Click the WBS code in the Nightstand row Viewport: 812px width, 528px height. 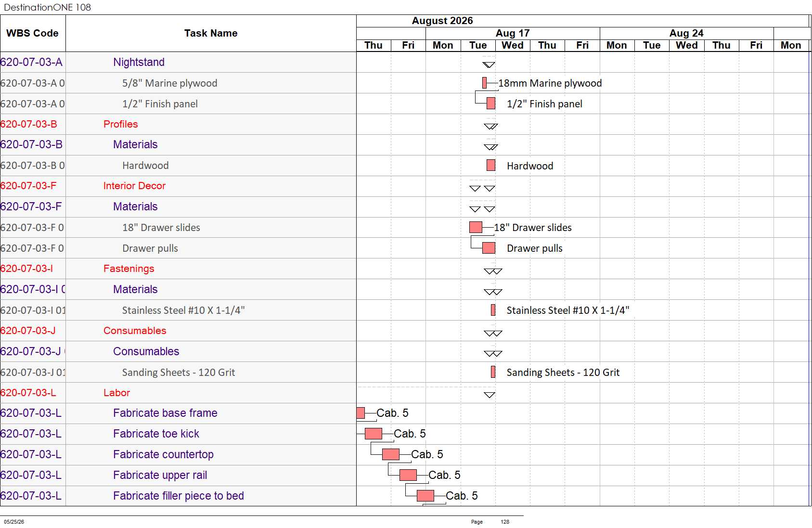pos(31,62)
